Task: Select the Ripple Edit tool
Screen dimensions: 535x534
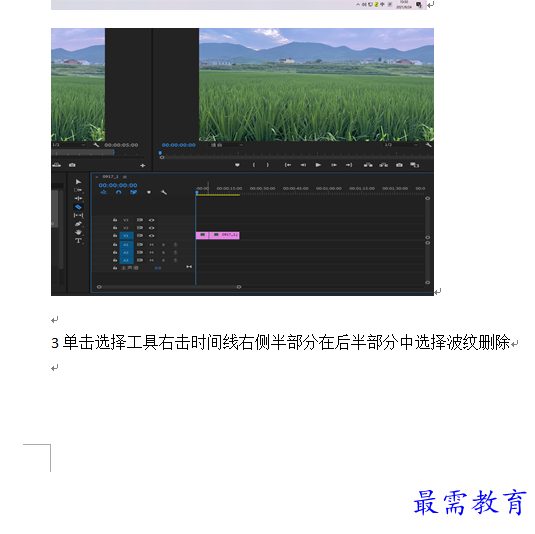Action: [78, 199]
